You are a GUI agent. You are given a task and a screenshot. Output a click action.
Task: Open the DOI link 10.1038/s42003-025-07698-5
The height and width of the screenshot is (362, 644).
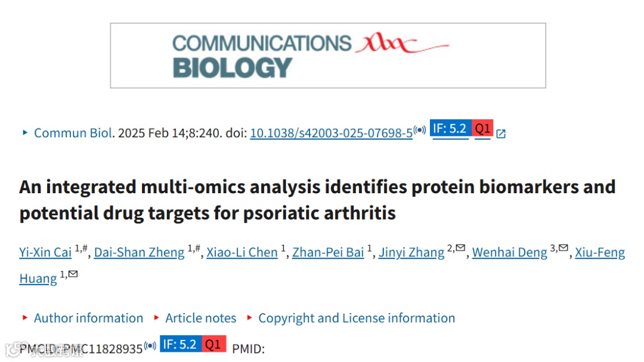tap(331, 133)
